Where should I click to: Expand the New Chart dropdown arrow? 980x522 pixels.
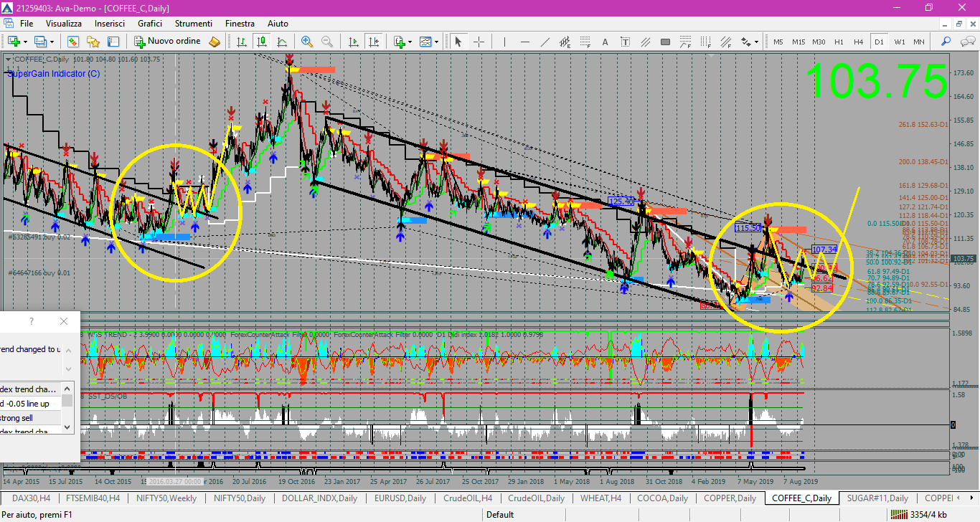pos(24,42)
